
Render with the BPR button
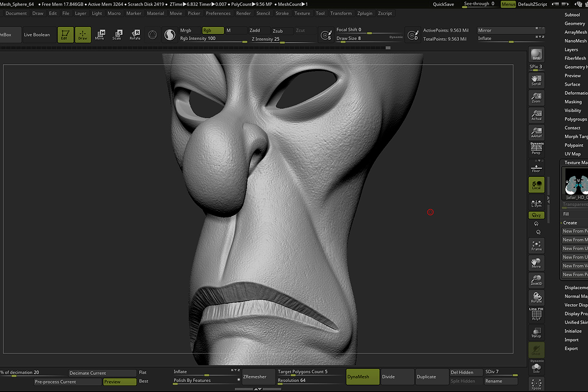pyautogui.click(x=536, y=55)
